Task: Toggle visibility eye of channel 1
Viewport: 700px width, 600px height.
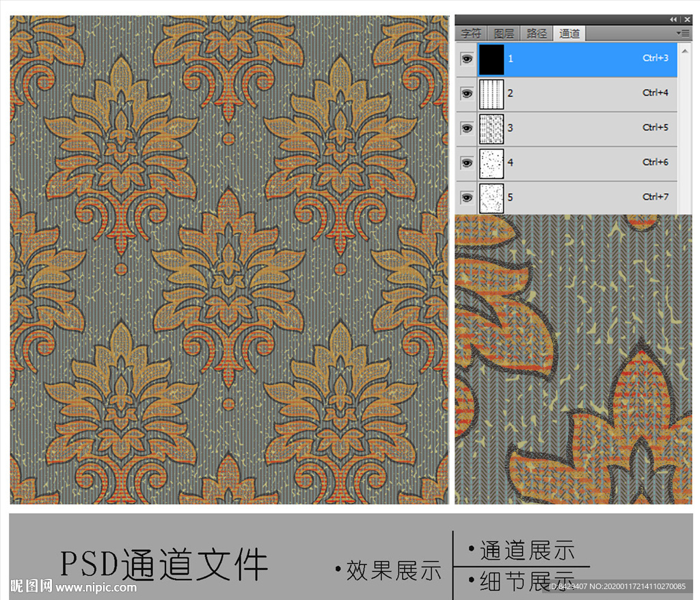Action: 466,59
